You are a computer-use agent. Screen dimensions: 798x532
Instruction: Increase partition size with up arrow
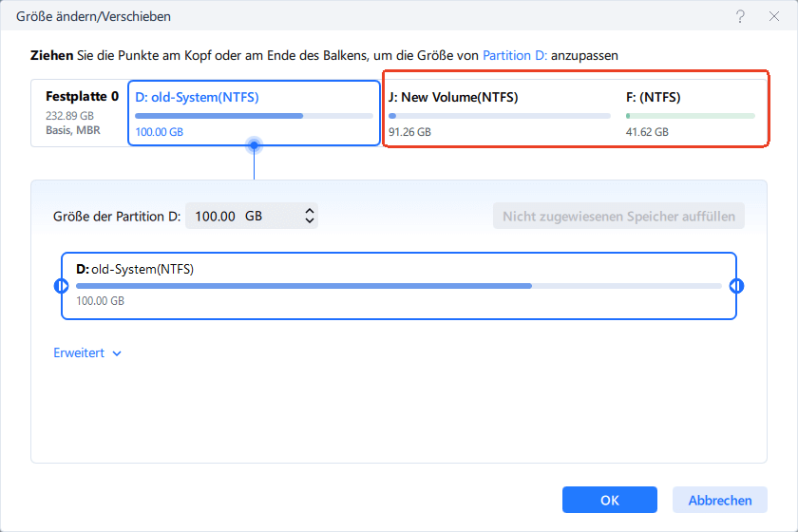[309, 211]
